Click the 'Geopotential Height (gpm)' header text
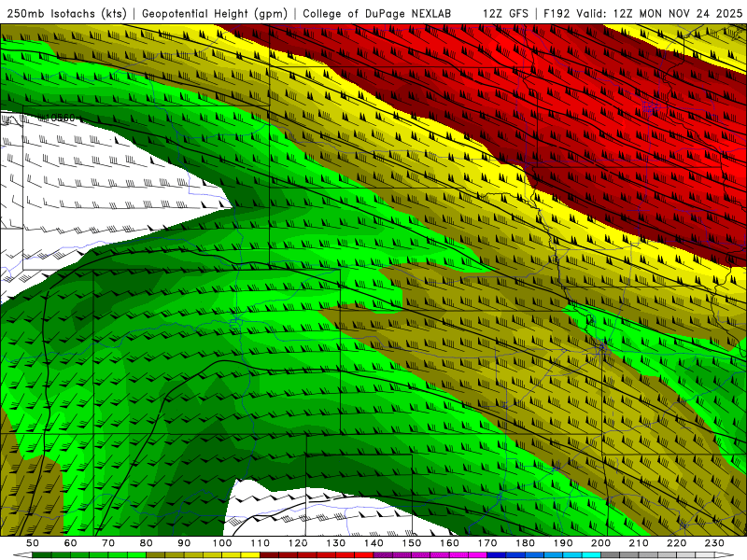This screenshot has width=747, height=560. coord(215,14)
